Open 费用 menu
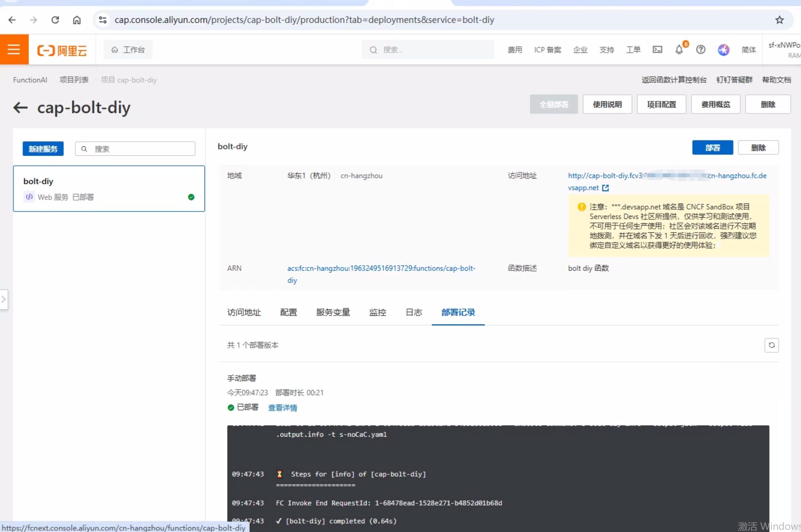Image resolution: width=801 pixels, height=532 pixels. pos(515,50)
